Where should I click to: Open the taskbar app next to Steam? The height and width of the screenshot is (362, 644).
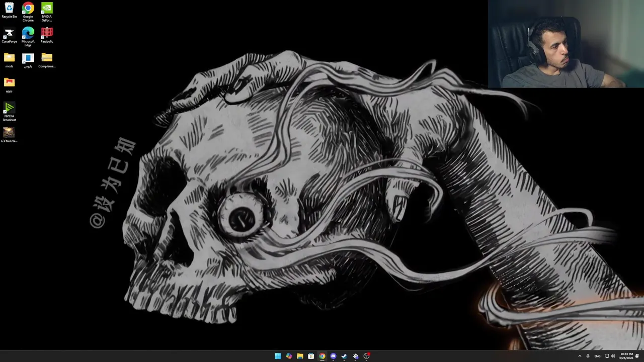[355, 356]
